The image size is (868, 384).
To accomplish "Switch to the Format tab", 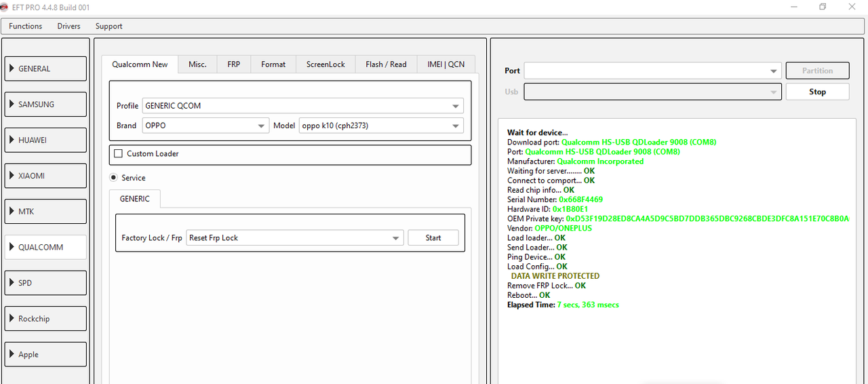I will pyautogui.click(x=273, y=64).
